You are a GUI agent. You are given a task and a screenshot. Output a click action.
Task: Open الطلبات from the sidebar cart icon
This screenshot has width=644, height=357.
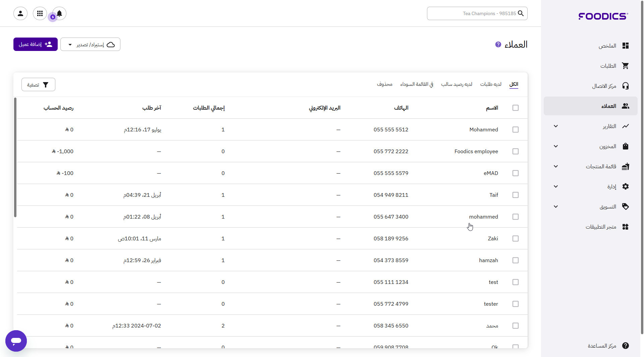(x=625, y=66)
